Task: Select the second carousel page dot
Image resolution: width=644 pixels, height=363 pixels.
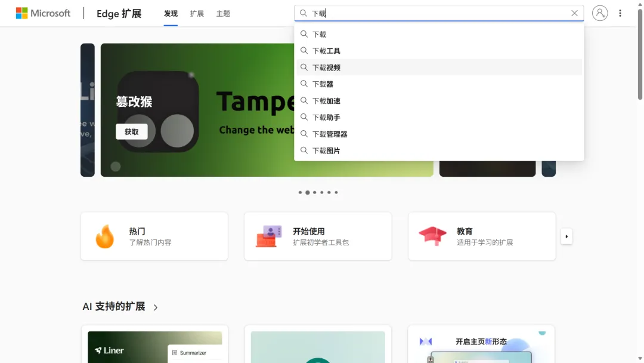Action: coord(308,192)
